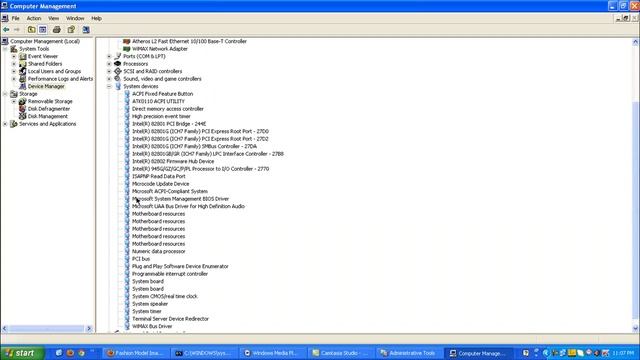This screenshot has height=360, width=640.
Task: Click the Scan for hardware changes icon
Action: 86,29
